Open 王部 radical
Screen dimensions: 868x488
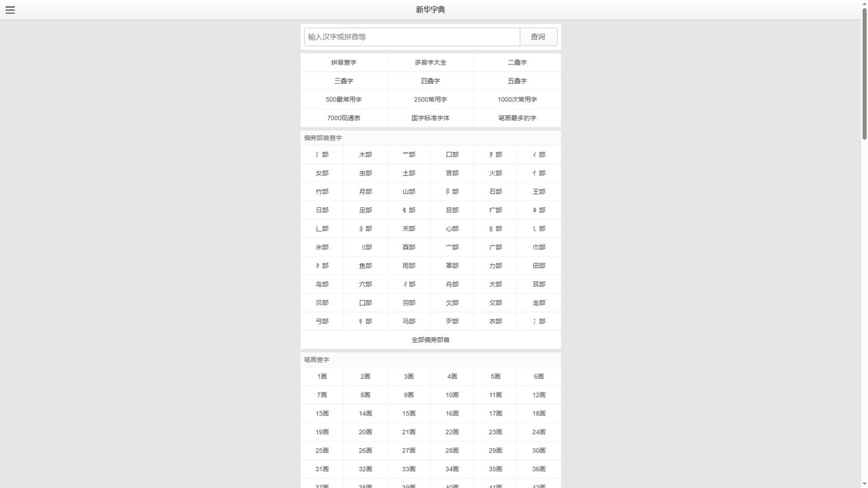(x=539, y=192)
